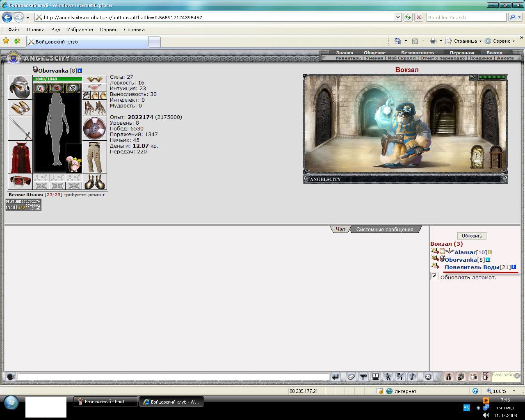Click the mail.ru rating counter banner
The height and width of the screenshot is (420, 525).
23,205
